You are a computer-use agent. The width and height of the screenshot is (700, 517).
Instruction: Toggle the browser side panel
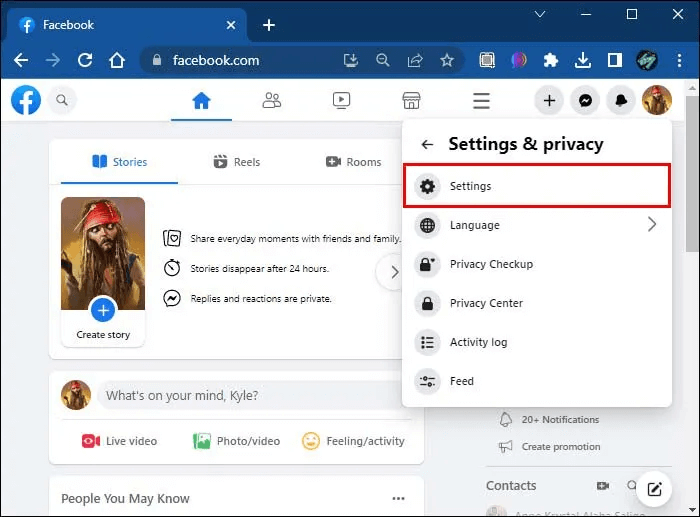point(615,60)
